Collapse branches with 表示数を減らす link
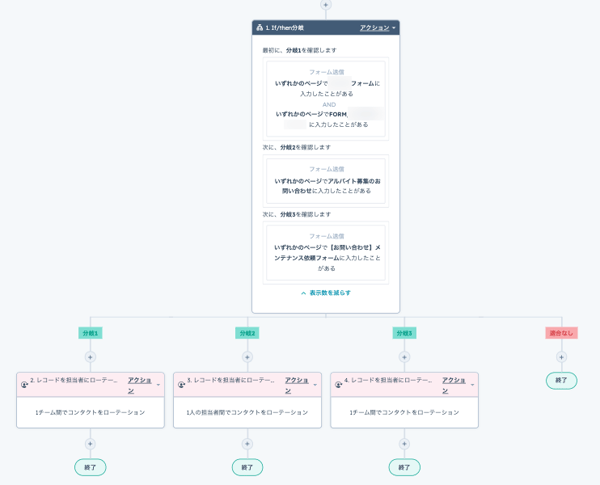The height and width of the screenshot is (485, 600). 325,293
